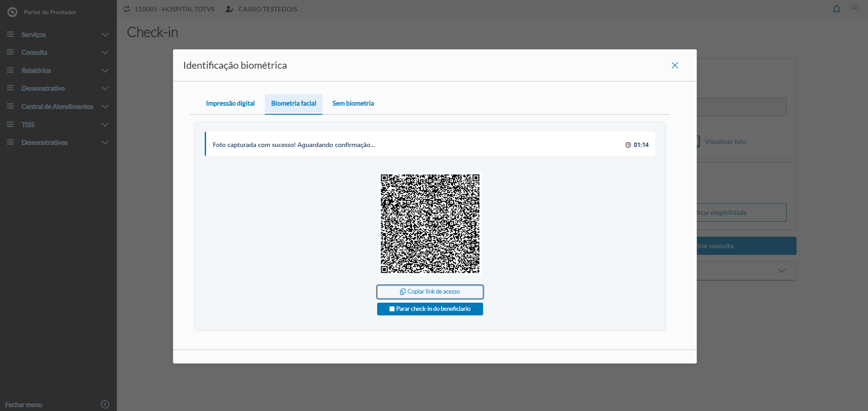The width and height of the screenshot is (868, 411).
Task: Expand the Central de Atendimentos chevron
Action: tap(105, 107)
